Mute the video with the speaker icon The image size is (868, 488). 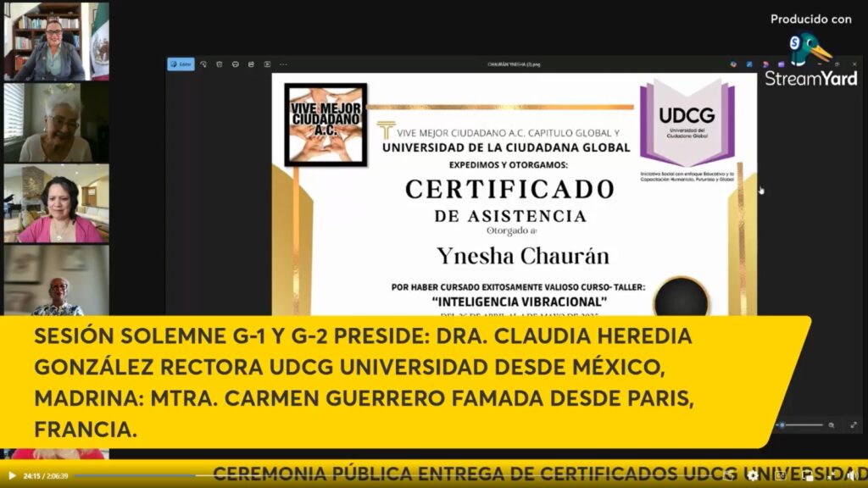point(853,475)
